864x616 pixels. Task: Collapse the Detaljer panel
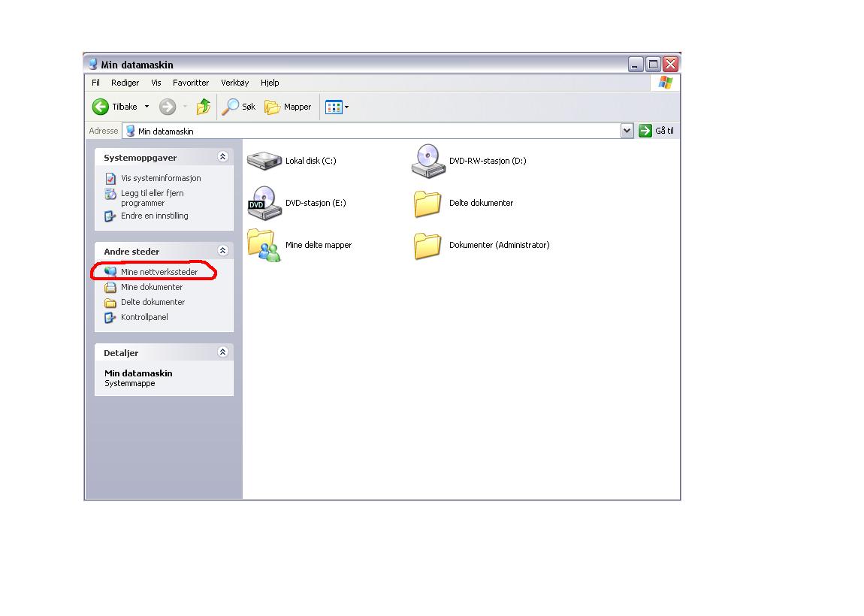222,352
